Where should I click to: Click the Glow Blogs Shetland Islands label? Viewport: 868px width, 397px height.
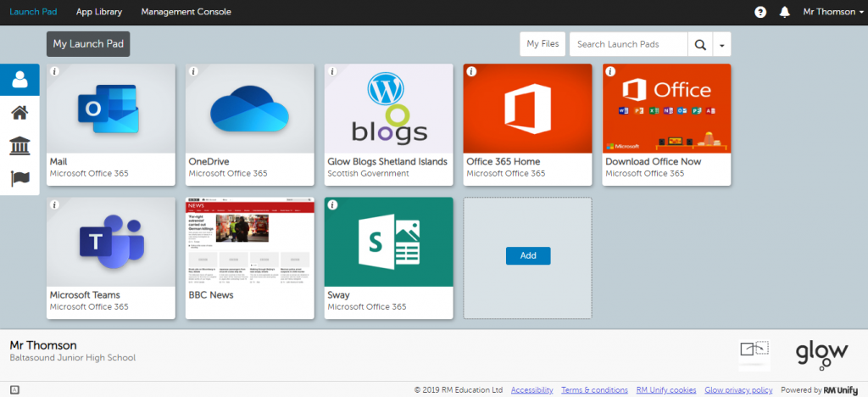387,162
